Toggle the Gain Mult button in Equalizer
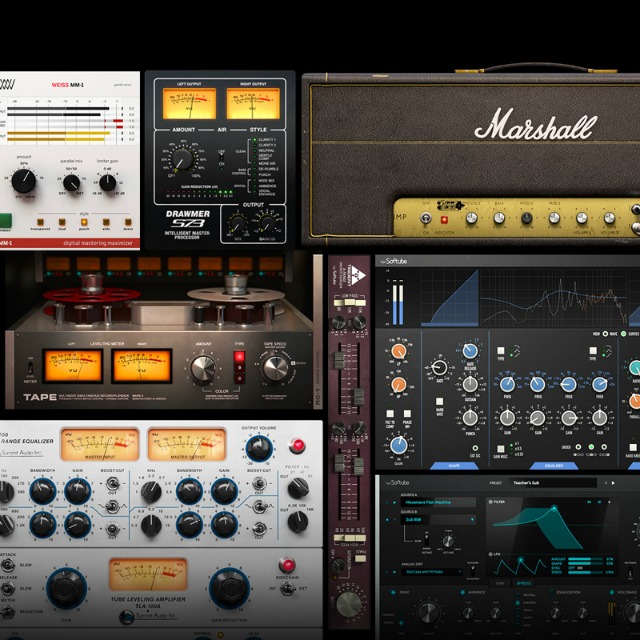Viewport: 640px width, 640px height. point(500,449)
